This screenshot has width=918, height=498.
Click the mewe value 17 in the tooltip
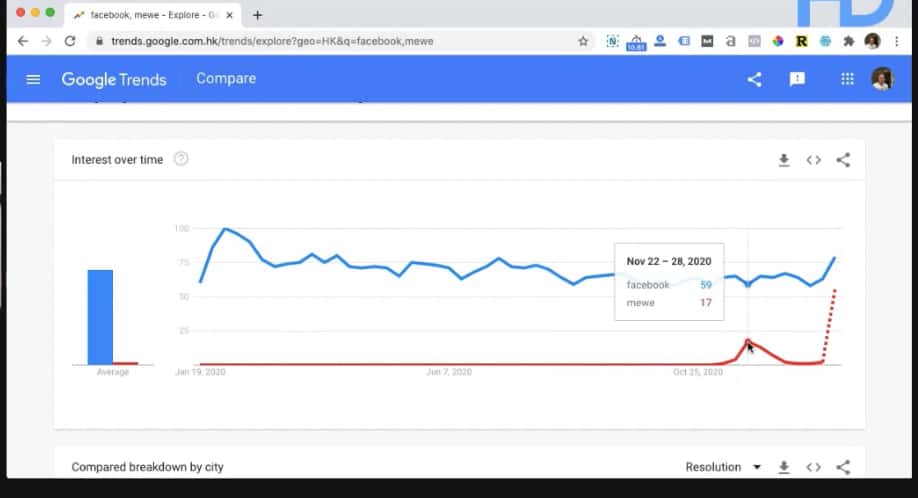pos(705,303)
